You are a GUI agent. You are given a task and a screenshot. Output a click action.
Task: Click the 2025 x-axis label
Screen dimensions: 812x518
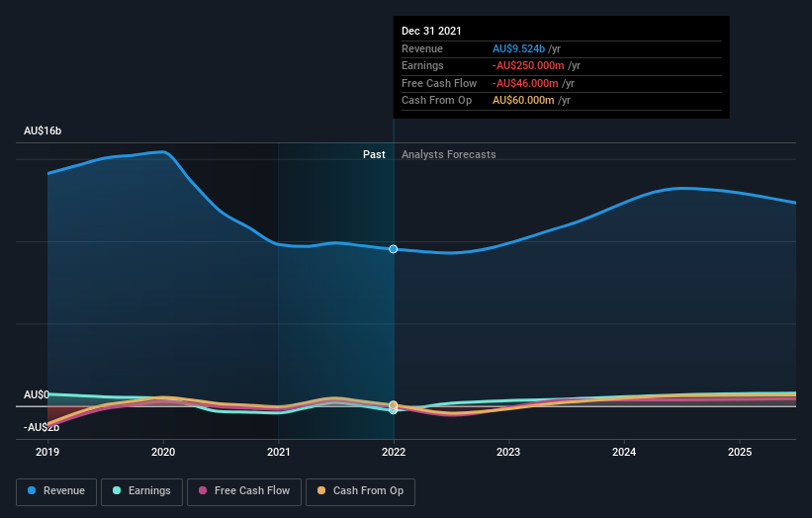click(740, 452)
